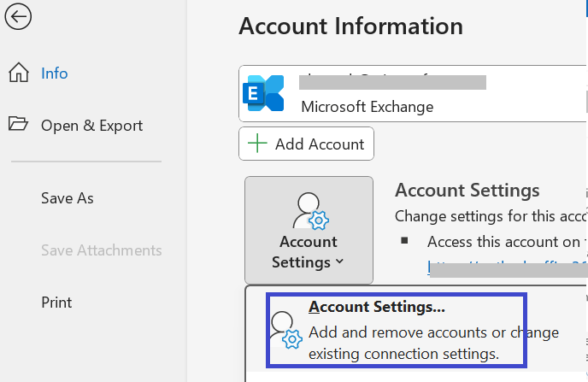588x382 pixels.
Task: Click the Account Information heading
Action: 350,26
